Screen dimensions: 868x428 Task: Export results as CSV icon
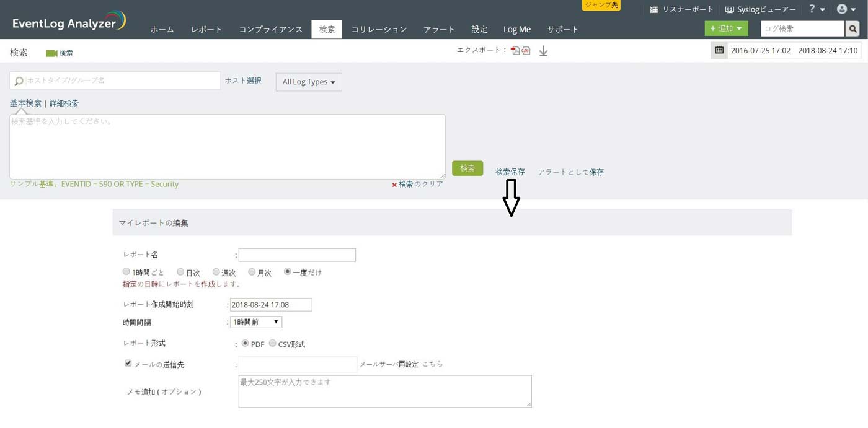526,51
